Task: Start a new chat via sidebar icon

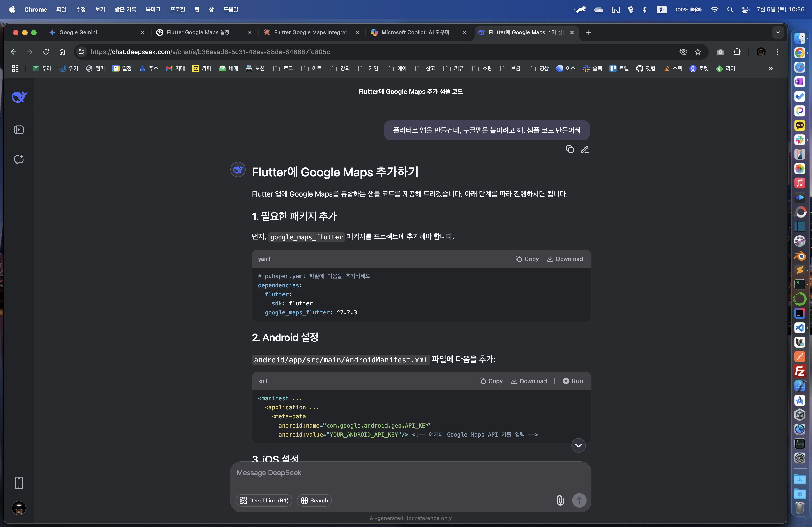Action: click(19, 159)
